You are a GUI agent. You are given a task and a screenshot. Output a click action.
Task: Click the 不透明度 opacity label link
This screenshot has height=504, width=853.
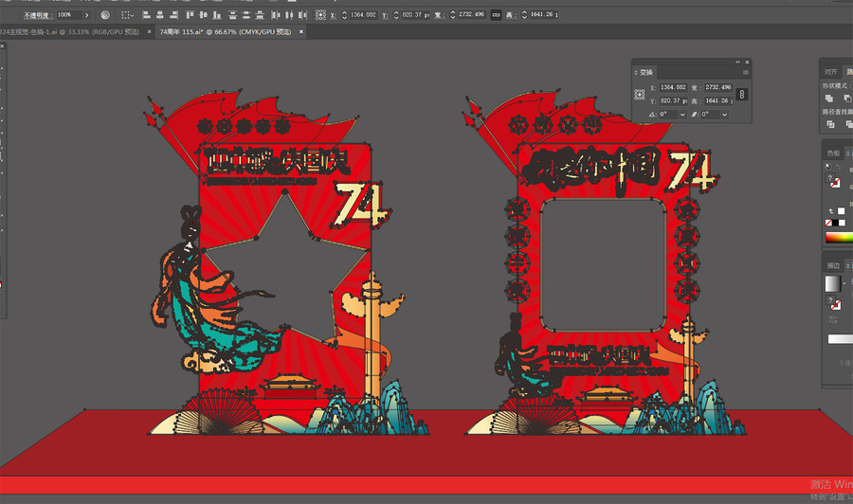(37, 15)
